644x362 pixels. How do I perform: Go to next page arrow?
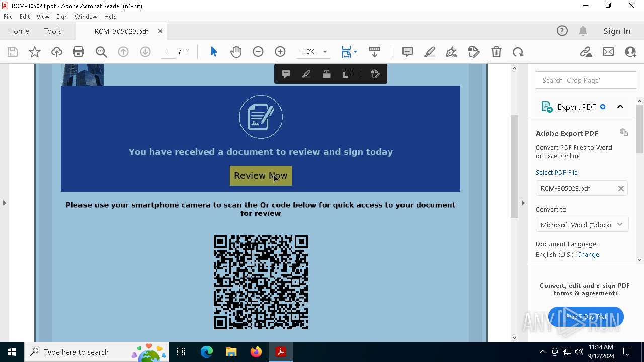[145, 52]
